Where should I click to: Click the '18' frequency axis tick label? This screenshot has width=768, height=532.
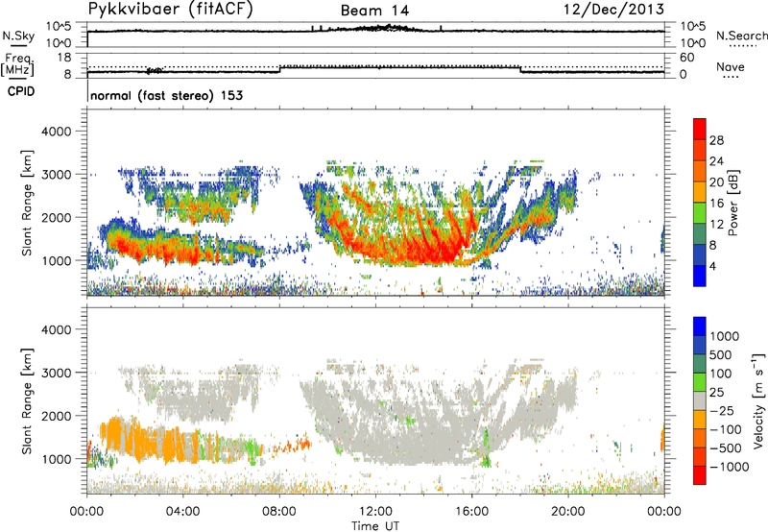(64, 58)
